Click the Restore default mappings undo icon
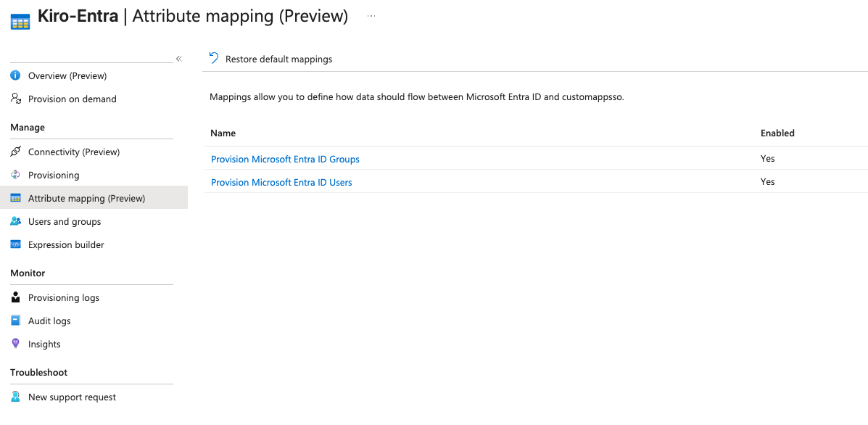Viewport: 868px width, 425px height. pyautogui.click(x=214, y=58)
